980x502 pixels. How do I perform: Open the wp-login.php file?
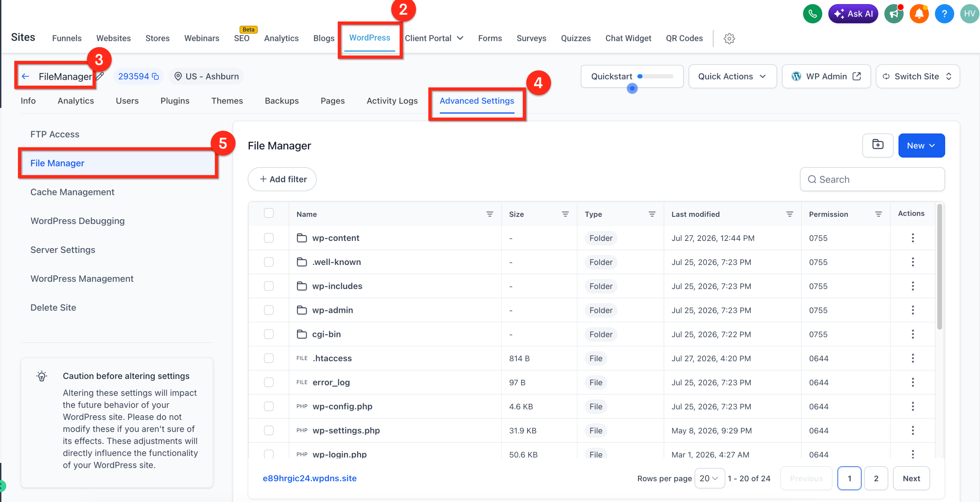pyautogui.click(x=339, y=454)
